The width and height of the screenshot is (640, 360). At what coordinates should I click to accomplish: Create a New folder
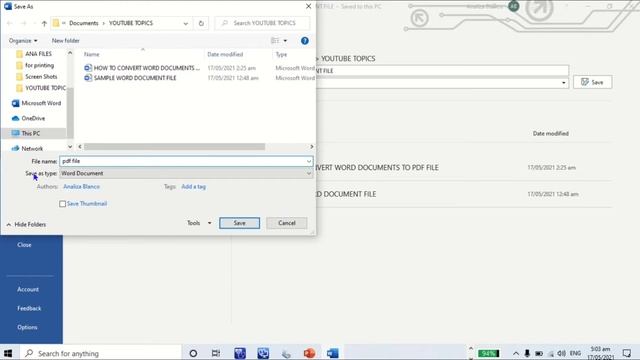[x=66, y=41]
